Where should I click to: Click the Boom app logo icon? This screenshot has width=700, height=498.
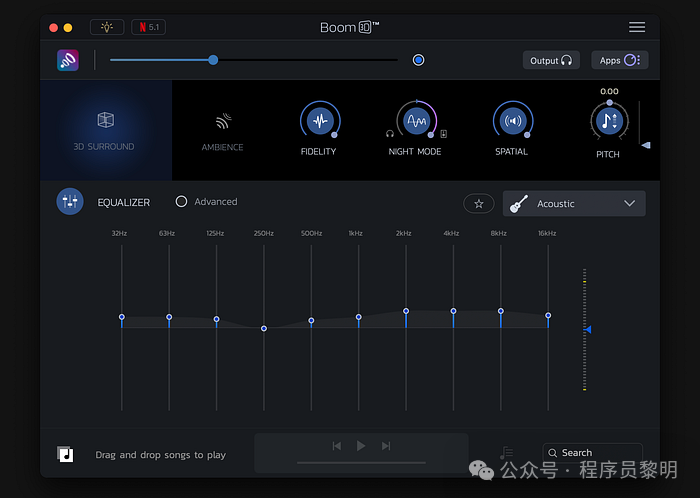(68, 60)
